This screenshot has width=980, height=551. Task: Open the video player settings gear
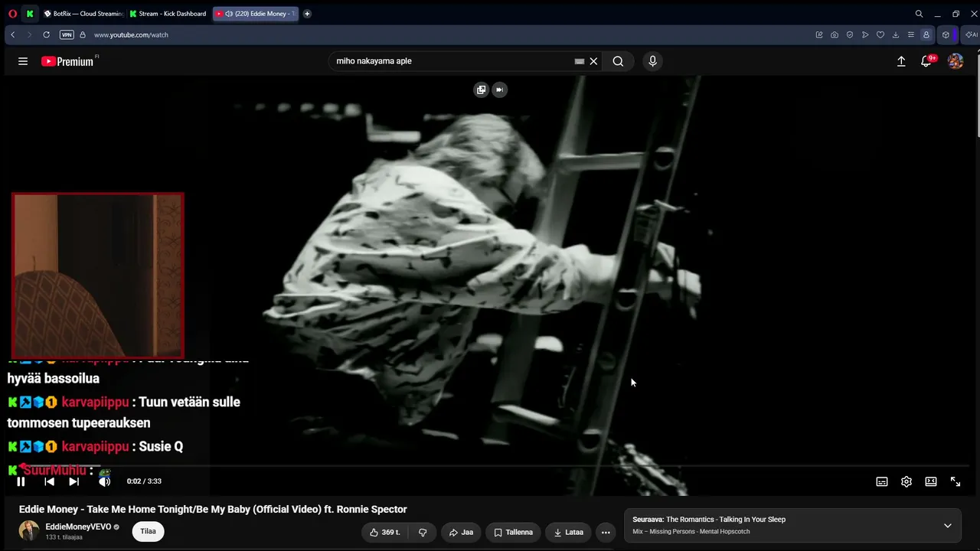906,481
